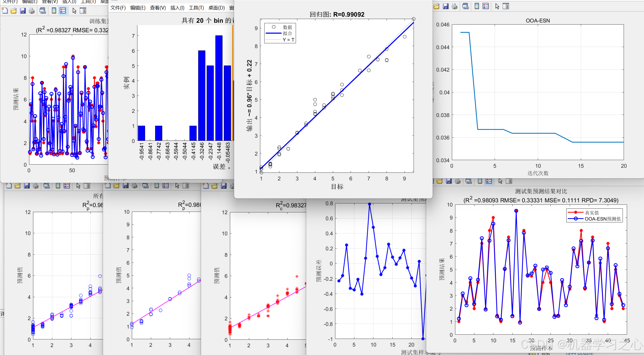Click the 迭代次数 axis label

pos(538,173)
